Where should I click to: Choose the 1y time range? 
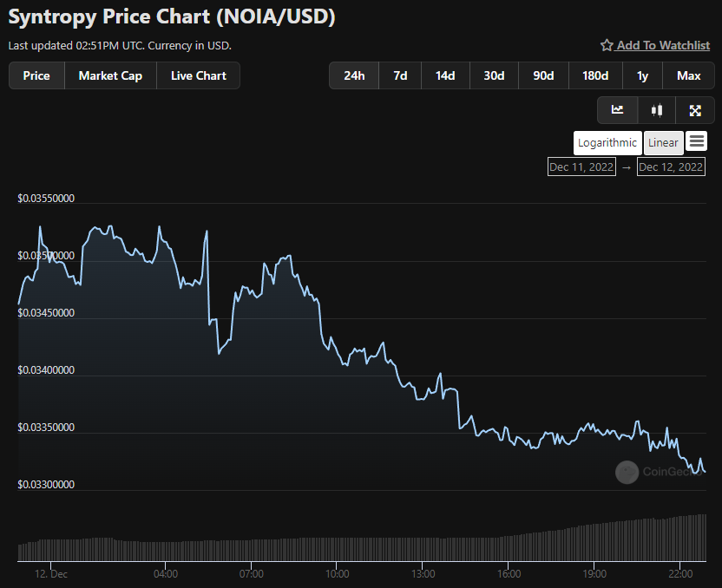642,75
